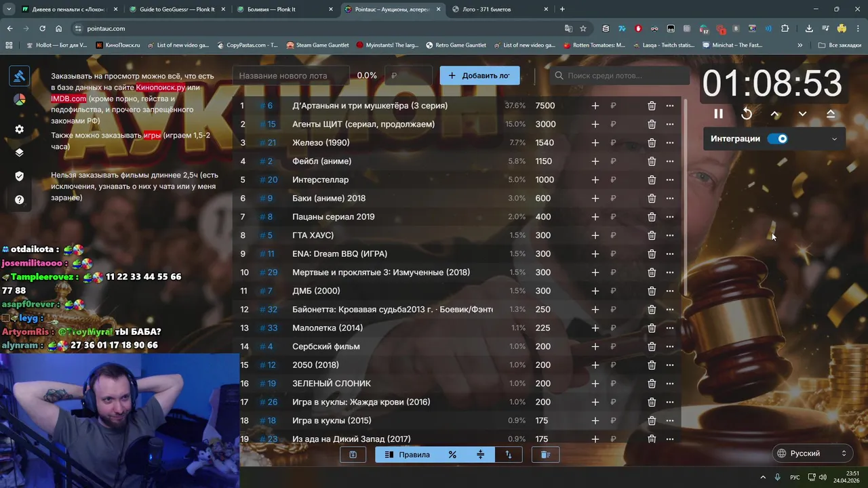Open more options for Баки (аниме) 2018

[x=670, y=199]
